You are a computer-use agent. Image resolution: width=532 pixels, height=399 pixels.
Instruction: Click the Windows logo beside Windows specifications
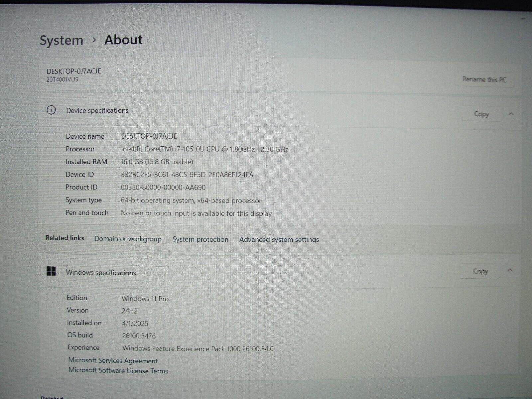click(x=51, y=271)
